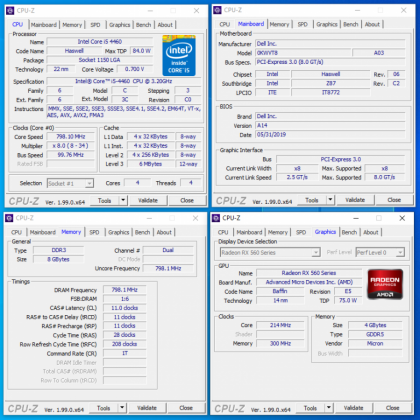
Task: Click the Channel # value Dual
Action: 168,250
